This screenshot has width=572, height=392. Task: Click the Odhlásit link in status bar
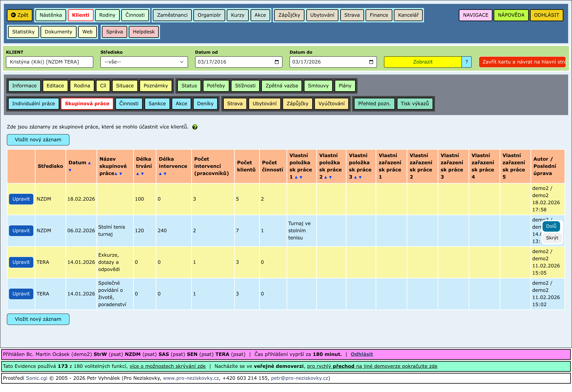click(362, 354)
